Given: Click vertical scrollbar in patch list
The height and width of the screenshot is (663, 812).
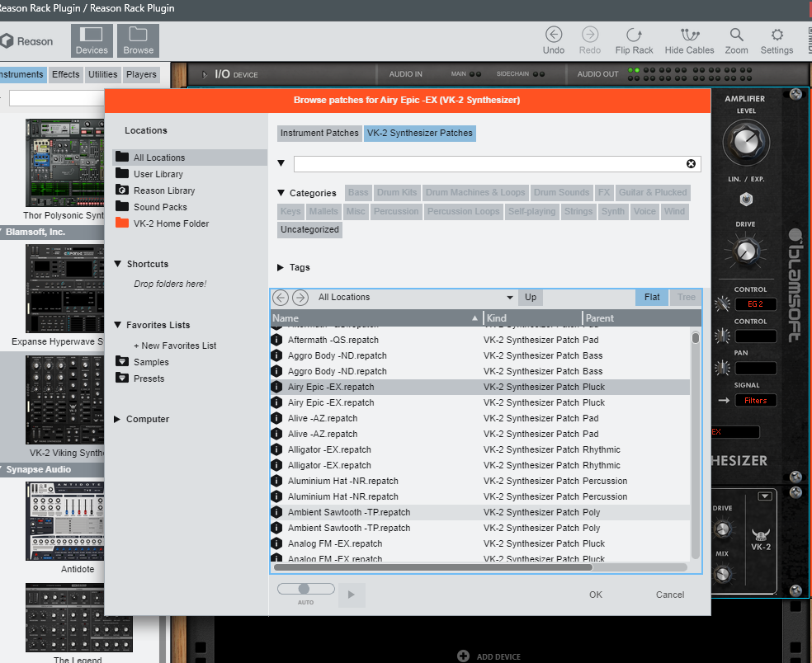Looking at the screenshot, I should tap(696, 338).
